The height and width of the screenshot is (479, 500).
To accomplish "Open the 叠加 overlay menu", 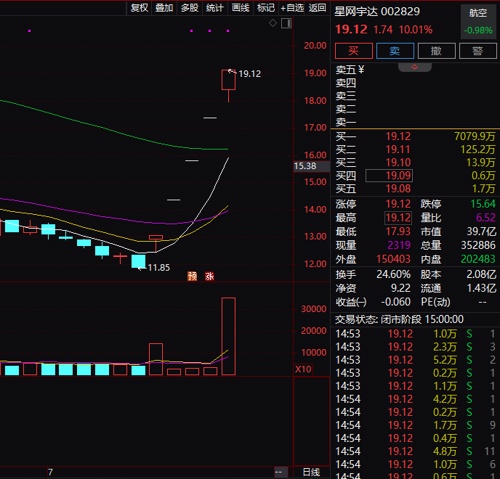I will pyautogui.click(x=164, y=8).
